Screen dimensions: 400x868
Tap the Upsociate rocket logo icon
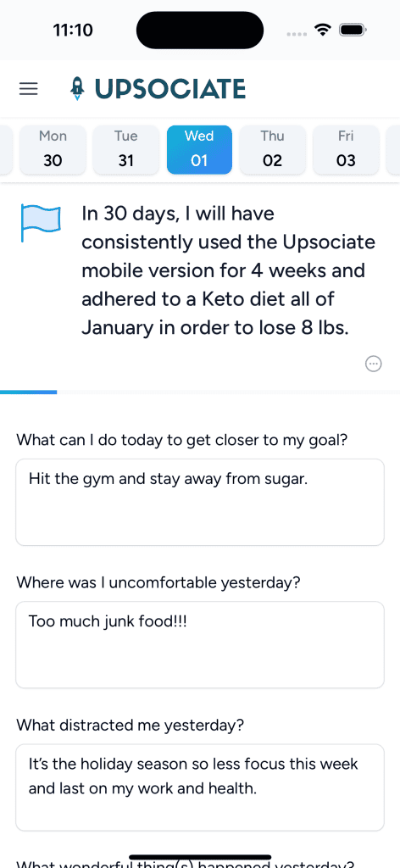pos(78,88)
